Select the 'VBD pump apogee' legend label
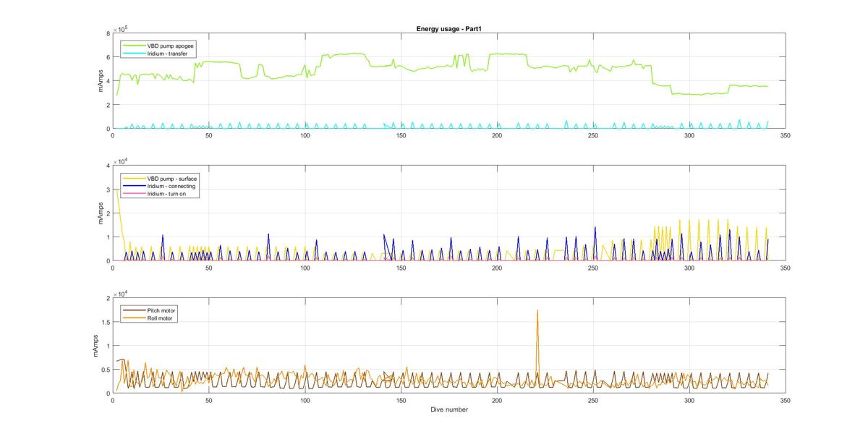Screen dimensions: 868x442 (x=170, y=46)
